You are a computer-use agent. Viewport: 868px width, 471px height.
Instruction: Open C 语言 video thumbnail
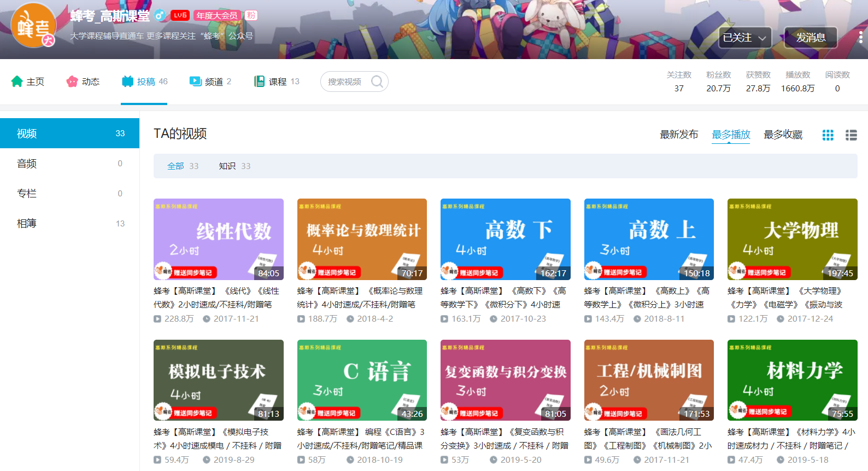click(x=362, y=380)
